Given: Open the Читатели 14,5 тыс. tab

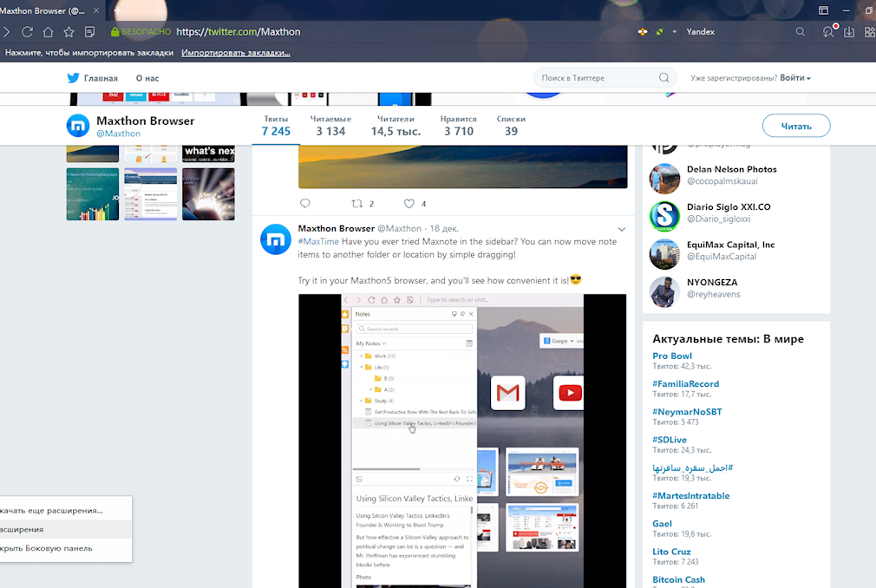Looking at the screenshot, I should (x=396, y=127).
